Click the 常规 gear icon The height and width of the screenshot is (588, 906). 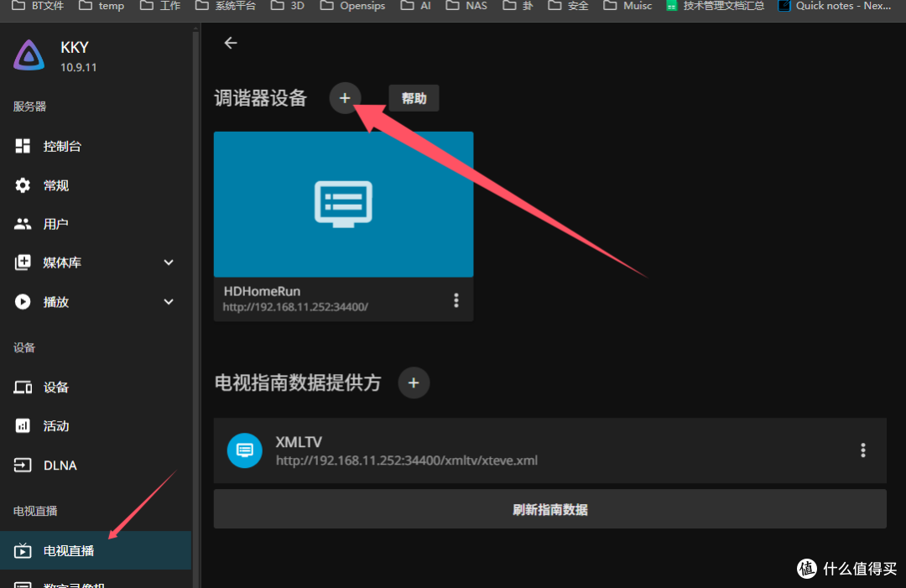pyautogui.click(x=23, y=185)
